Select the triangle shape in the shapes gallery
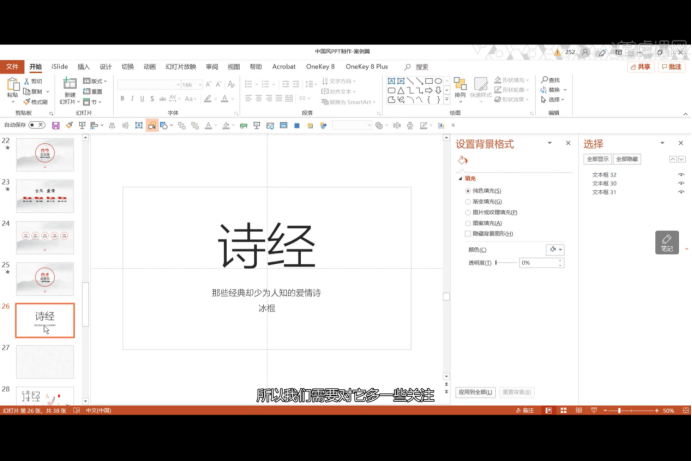Image resolution: width=692 pixels, height=461 pixels. click(x=401, y=90)
